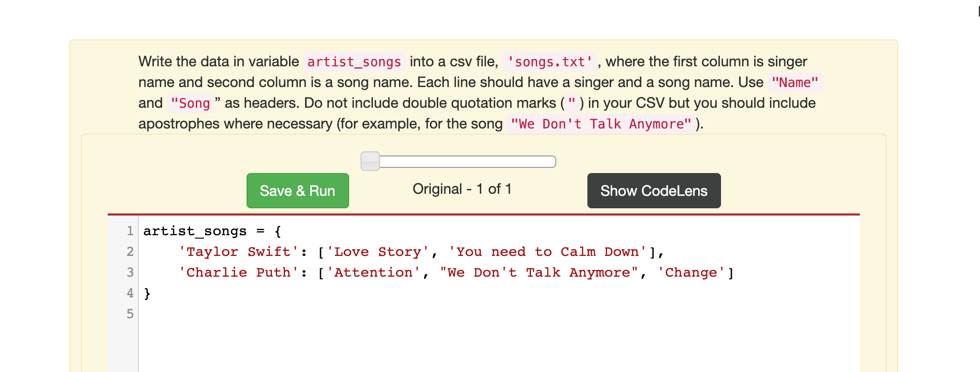Click 'Love Story' string in editor

click(378, 252)
